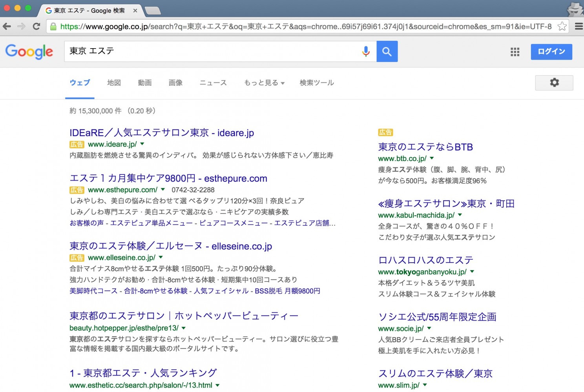The image size is (584, 392).
Task: Click the blue magnifier search button
Action: 387,51
